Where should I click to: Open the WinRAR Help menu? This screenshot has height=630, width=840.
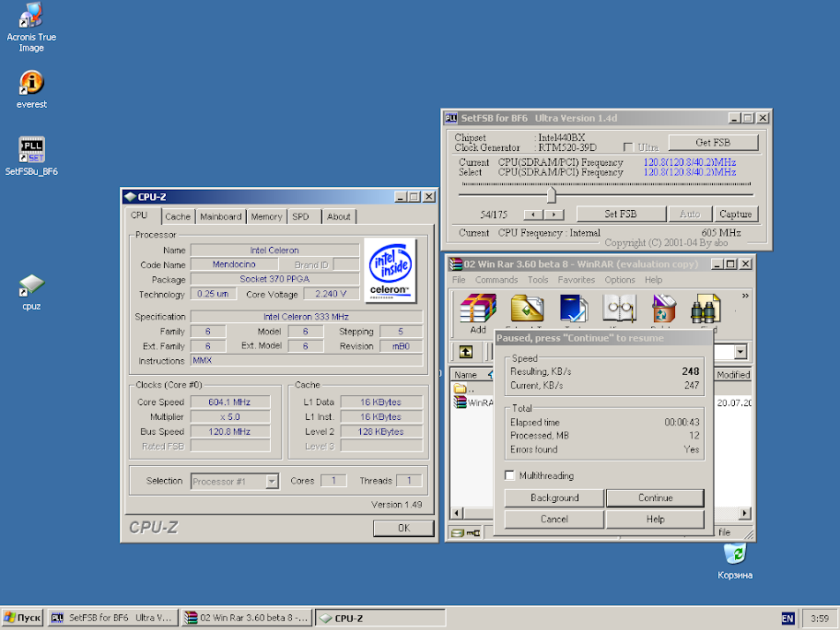[x=653, y=280]
